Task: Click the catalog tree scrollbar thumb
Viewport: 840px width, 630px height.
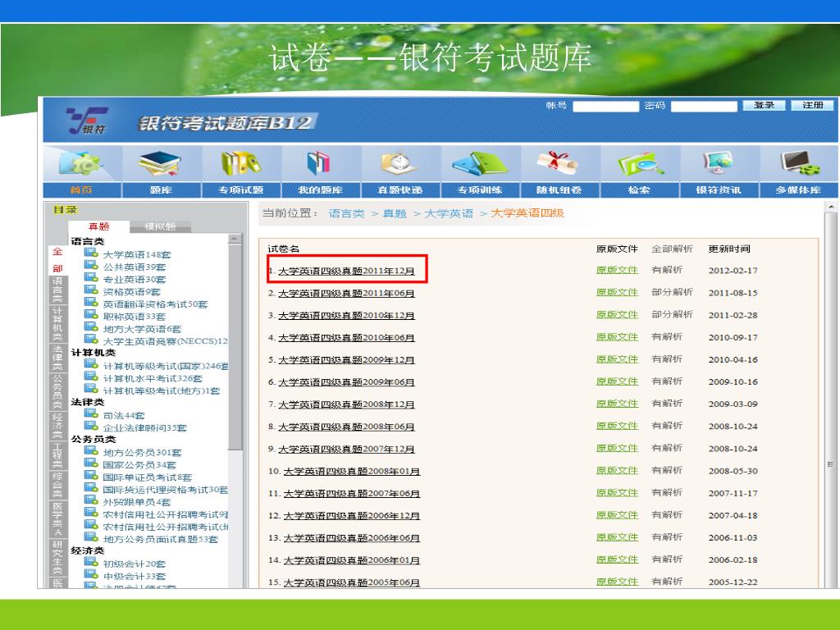Action: [235, 347]
